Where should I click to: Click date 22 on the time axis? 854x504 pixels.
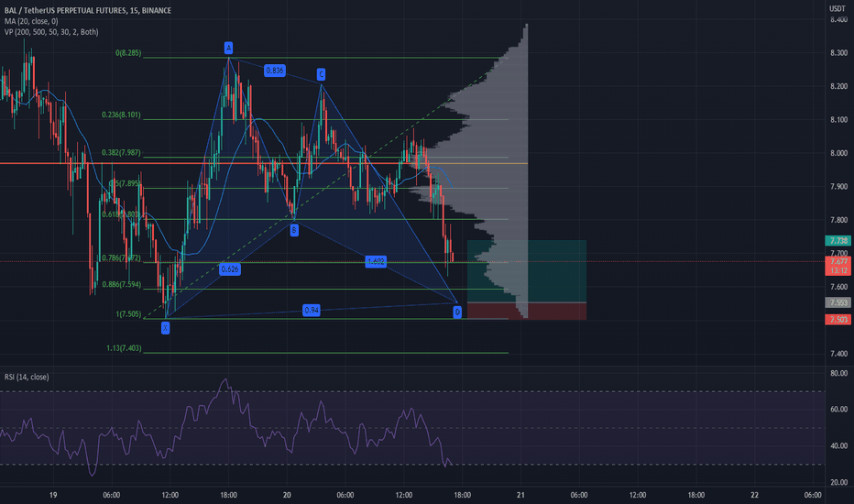click(754, 495)
